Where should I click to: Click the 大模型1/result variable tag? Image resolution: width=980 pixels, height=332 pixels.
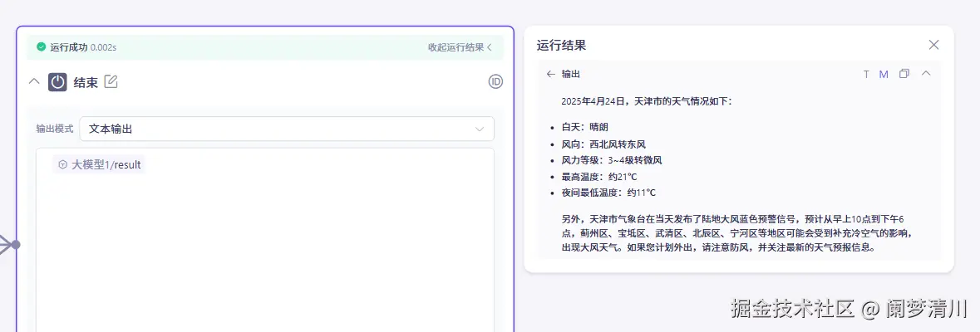(x=100, y=164)
